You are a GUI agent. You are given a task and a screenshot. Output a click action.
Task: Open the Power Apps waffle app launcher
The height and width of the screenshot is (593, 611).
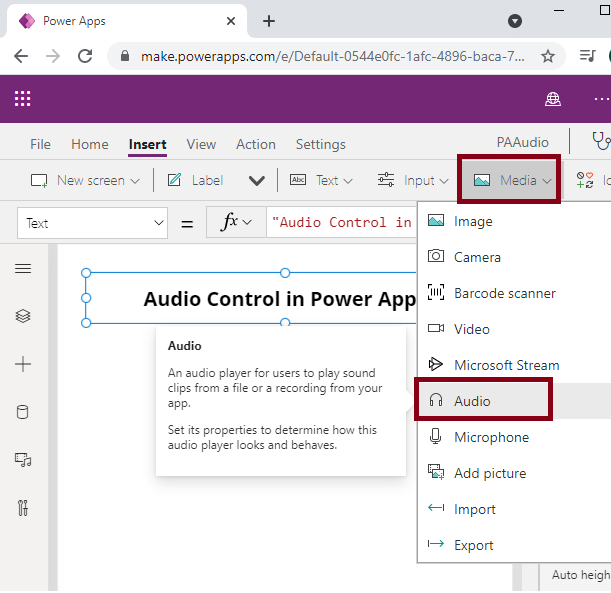coord(23,99)
